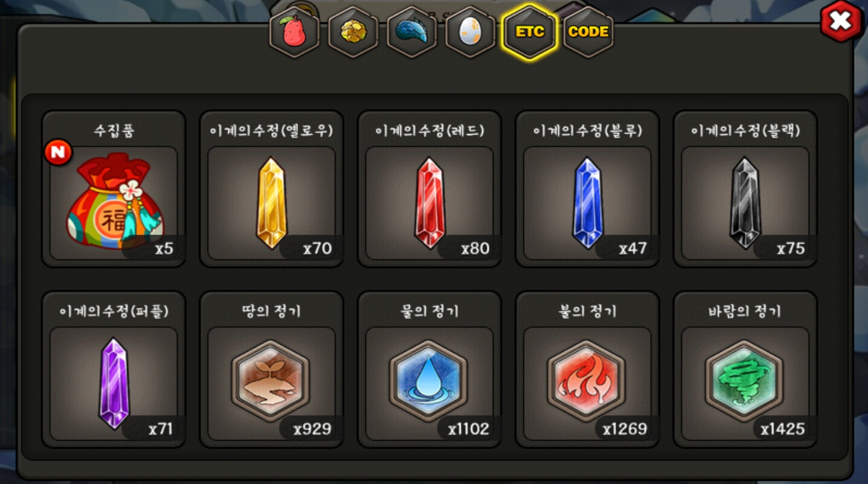Select the green wind tornado essence
The image size is (868, 484).
click(x=745, y=380)
